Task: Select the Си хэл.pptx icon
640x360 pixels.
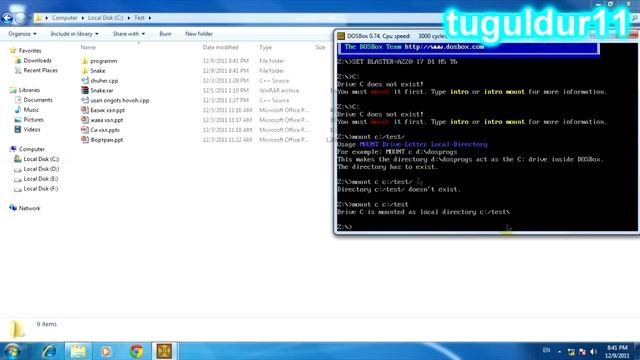Action: click(84, 130)
